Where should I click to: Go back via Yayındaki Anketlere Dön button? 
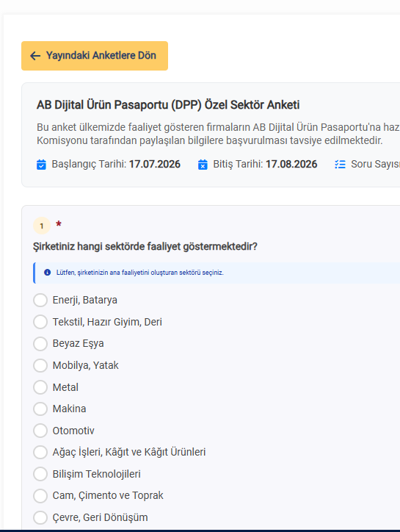coord(95,56)
